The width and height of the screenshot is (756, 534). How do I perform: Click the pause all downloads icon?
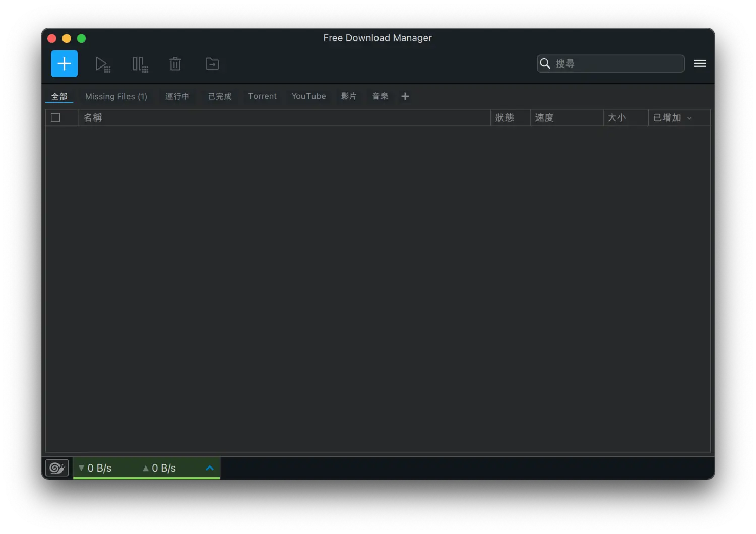coord(140,64)
